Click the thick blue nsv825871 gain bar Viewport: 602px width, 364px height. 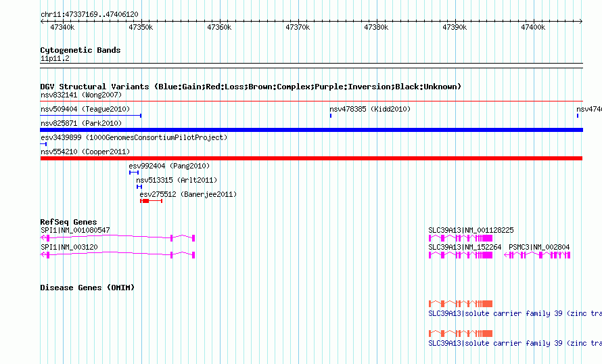(x=311, y=130)
